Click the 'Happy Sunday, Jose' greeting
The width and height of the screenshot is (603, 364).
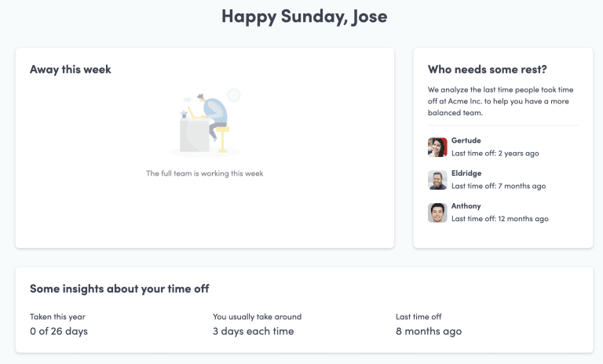pos(304,16)
